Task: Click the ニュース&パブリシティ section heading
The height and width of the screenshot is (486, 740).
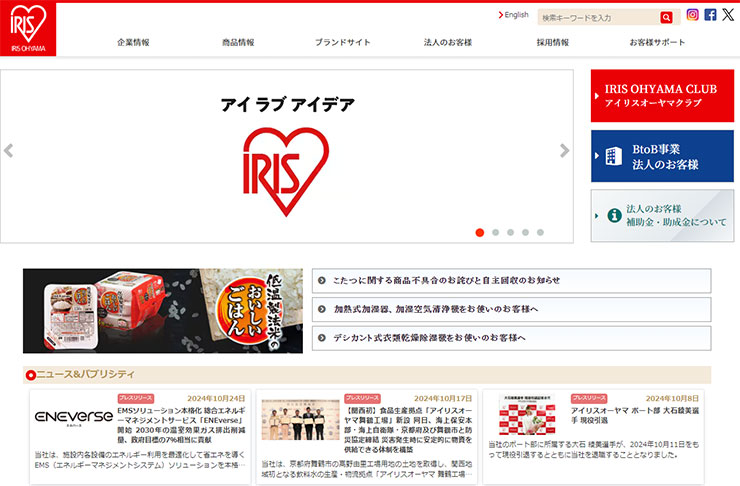Action: pos(85,374)
